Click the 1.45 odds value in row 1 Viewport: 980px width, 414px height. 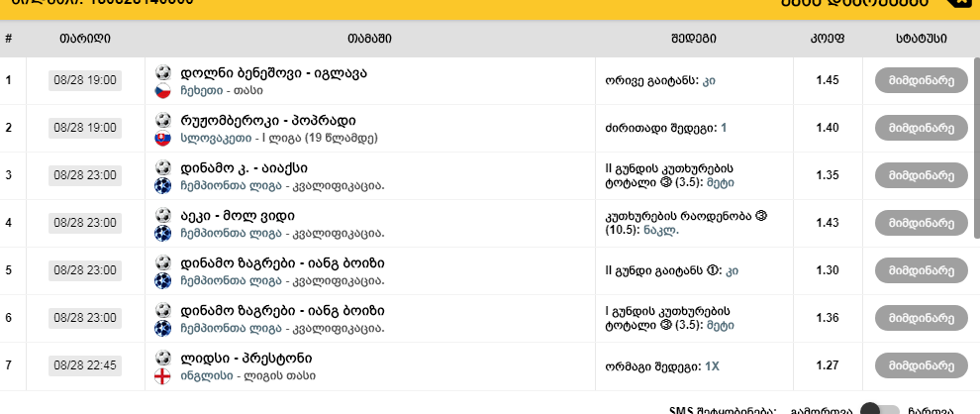point(828,80)
